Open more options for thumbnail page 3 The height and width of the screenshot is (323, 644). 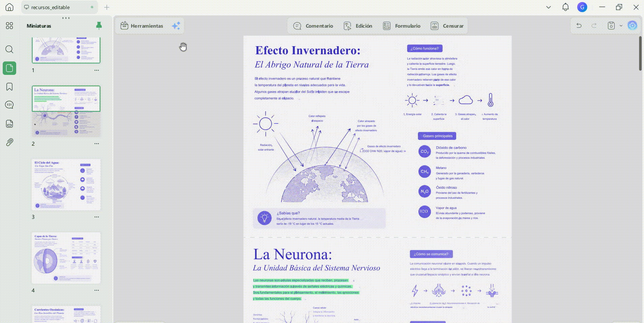97,217
